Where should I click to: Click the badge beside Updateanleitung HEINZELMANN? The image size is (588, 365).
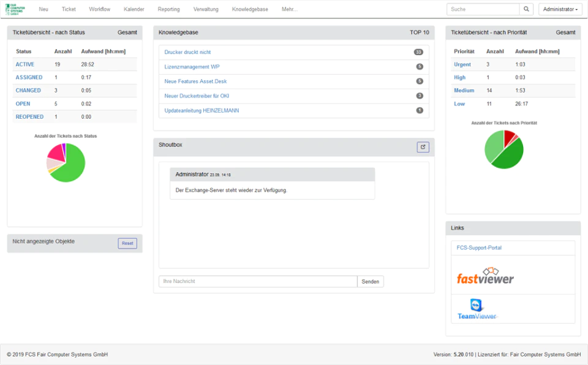(420, 110)
